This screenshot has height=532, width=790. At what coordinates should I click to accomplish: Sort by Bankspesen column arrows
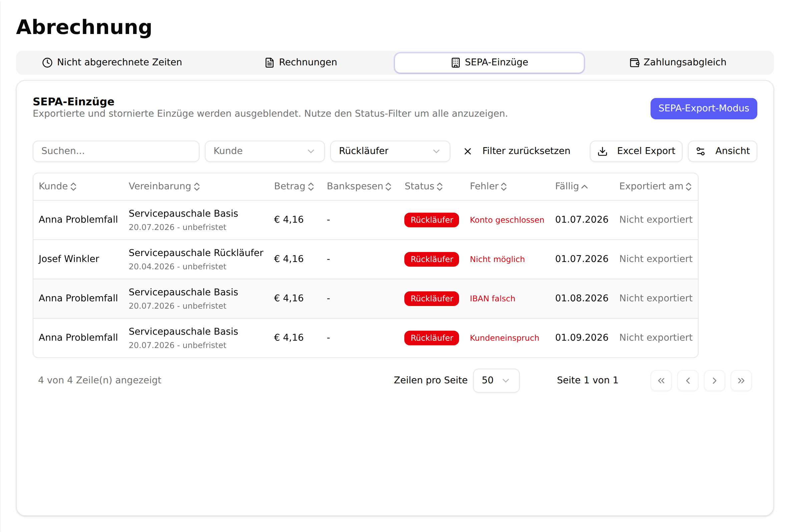[388, 186]
